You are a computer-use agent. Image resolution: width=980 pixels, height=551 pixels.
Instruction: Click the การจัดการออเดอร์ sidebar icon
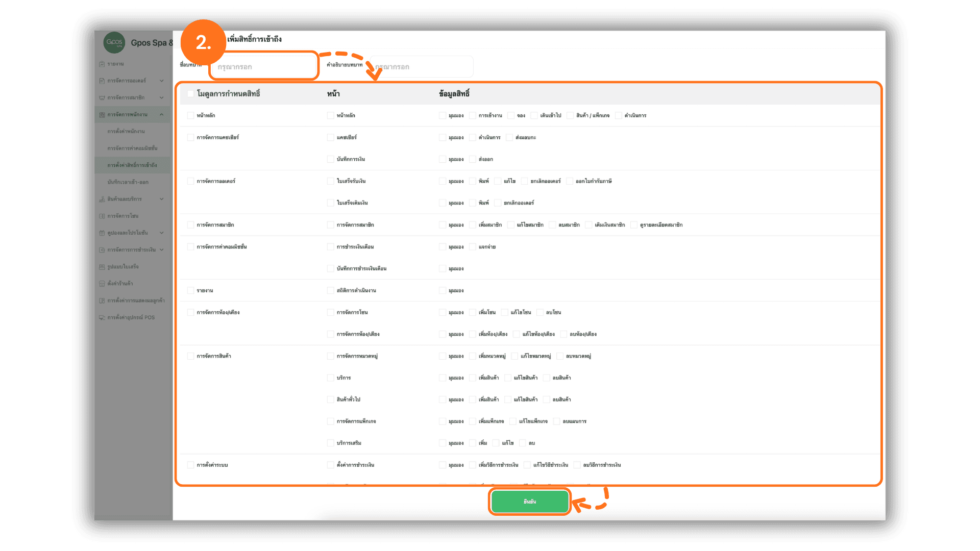[x=102, y=81]
